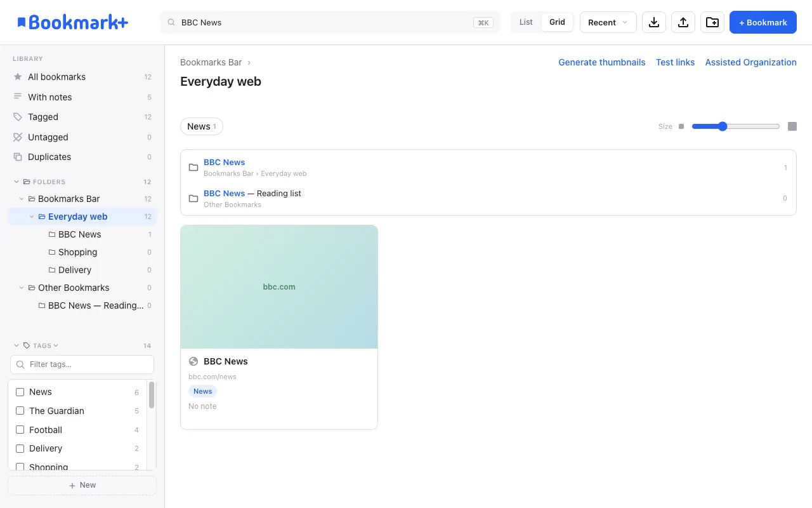
Task: Collapse the Bookmarks Bar folder chevron
Action: (x=22, y=199)
